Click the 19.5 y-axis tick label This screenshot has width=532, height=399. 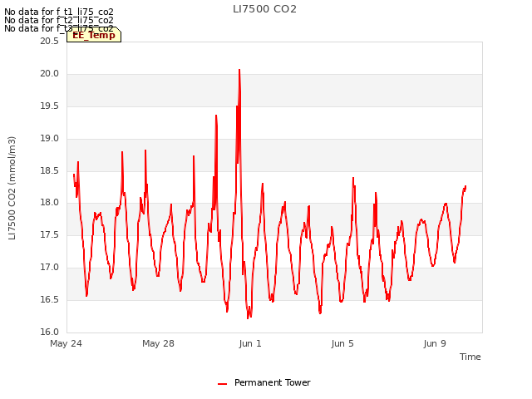49,106
